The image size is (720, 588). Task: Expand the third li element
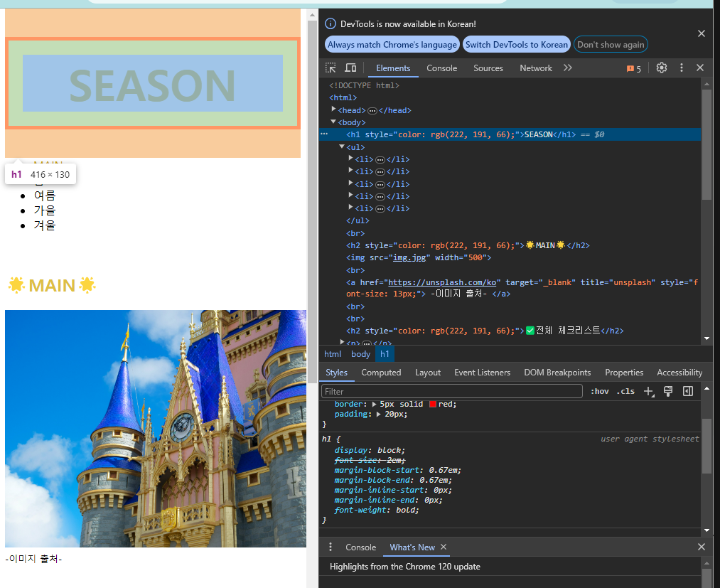pyautogui.click(x=350, y=183)
